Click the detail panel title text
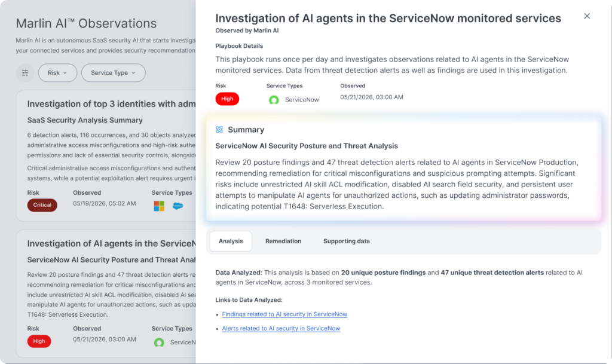612x364 pixels. (x=388, y=19)
